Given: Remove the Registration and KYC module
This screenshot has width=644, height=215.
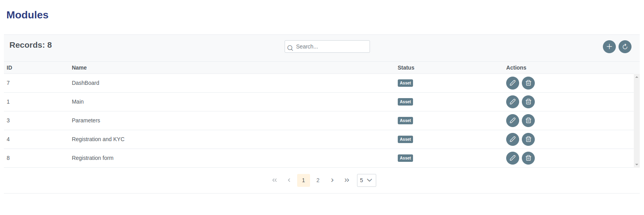Looking at the screenshot, I should [528, 139].
